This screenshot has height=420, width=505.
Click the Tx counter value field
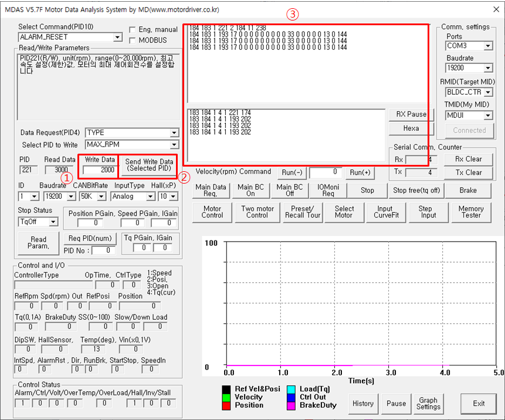pyautogui.click(x=421, y=172)
